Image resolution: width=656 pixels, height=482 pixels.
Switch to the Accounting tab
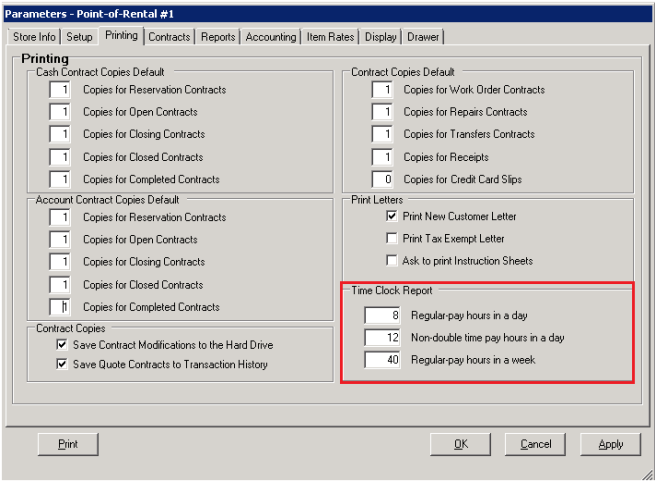[271, 37]
